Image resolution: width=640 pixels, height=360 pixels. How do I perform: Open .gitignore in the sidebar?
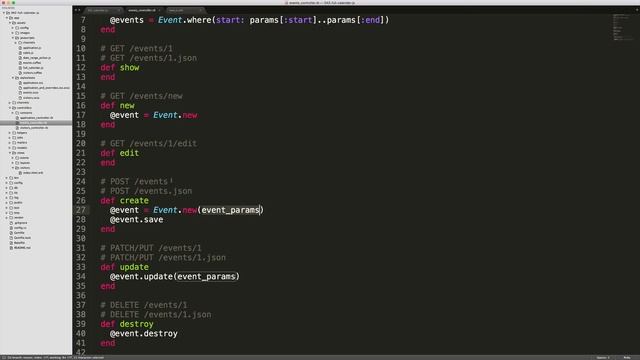click(x=20, y=223)
